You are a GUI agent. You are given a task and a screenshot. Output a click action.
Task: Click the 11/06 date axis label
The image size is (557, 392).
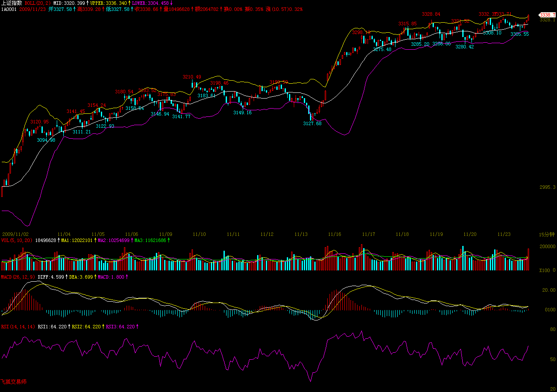coord(131,234)
